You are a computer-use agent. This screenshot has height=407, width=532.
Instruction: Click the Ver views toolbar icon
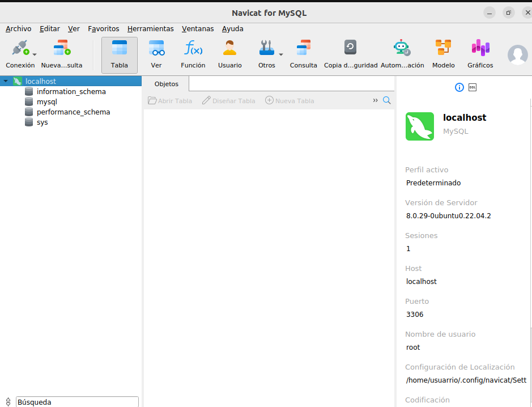156,48
